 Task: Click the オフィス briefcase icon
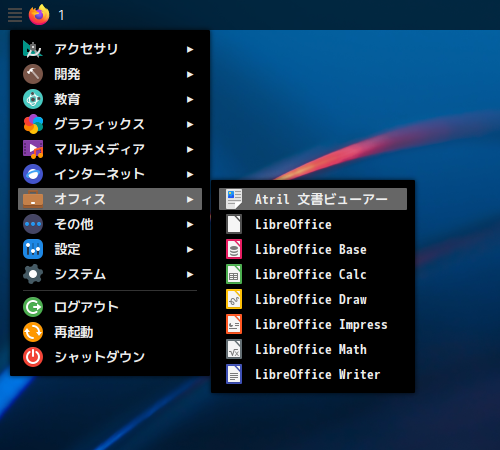(33, 199)
